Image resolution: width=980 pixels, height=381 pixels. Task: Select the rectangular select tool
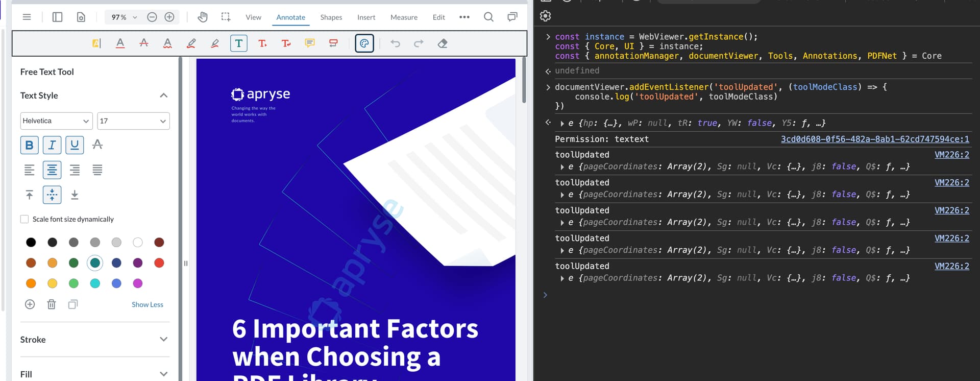click(x=226, y=17)
